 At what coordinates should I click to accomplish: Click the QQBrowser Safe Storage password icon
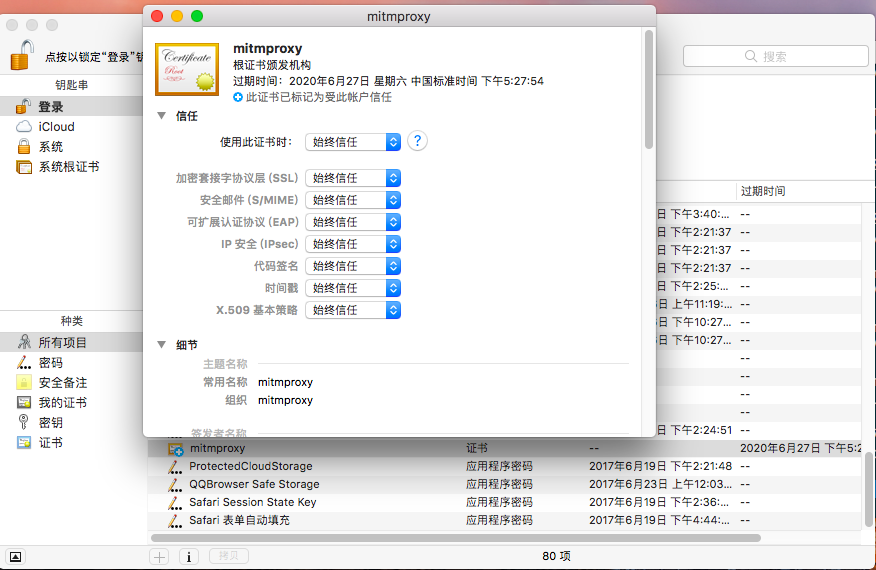pos(175,484)
